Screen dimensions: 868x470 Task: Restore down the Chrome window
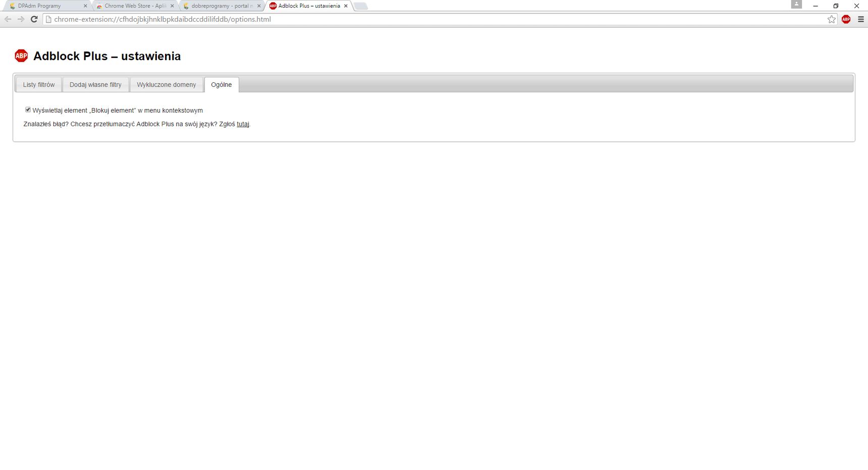point(836,6)
